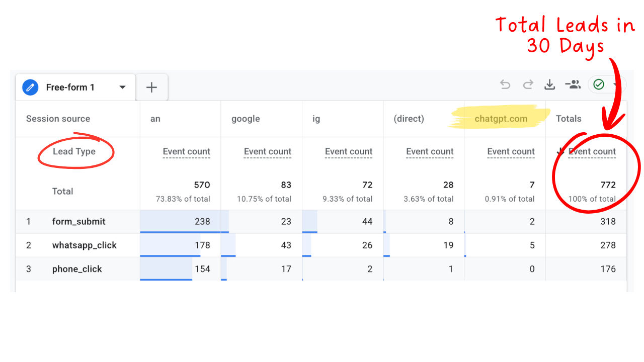Select the Free-form 1 tab
644x362 pixels.
[75, 87]
